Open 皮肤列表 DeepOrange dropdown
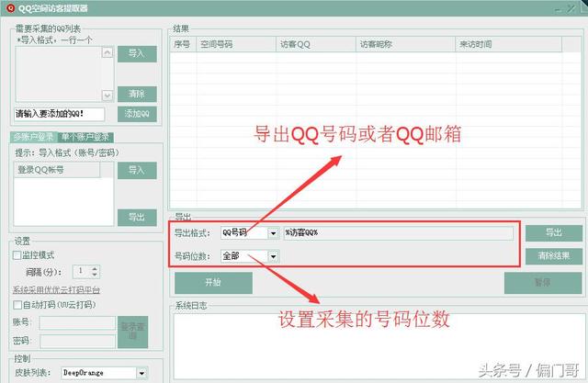This screenshot has height=383, width=588. coord(141,373)
